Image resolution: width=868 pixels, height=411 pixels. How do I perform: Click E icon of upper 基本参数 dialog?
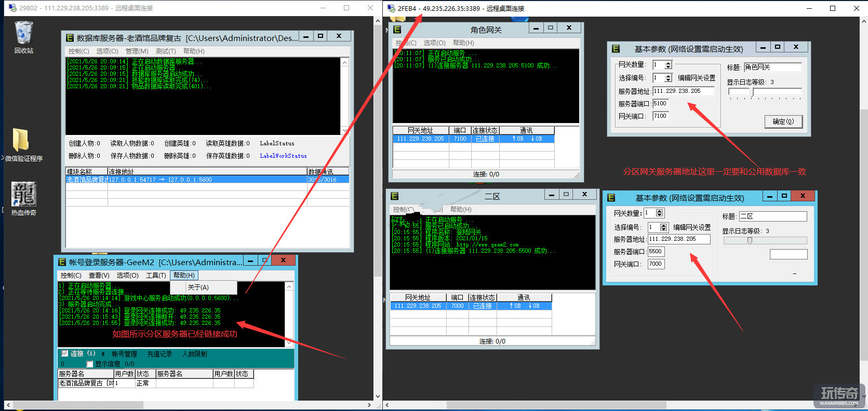click(616, 49)
